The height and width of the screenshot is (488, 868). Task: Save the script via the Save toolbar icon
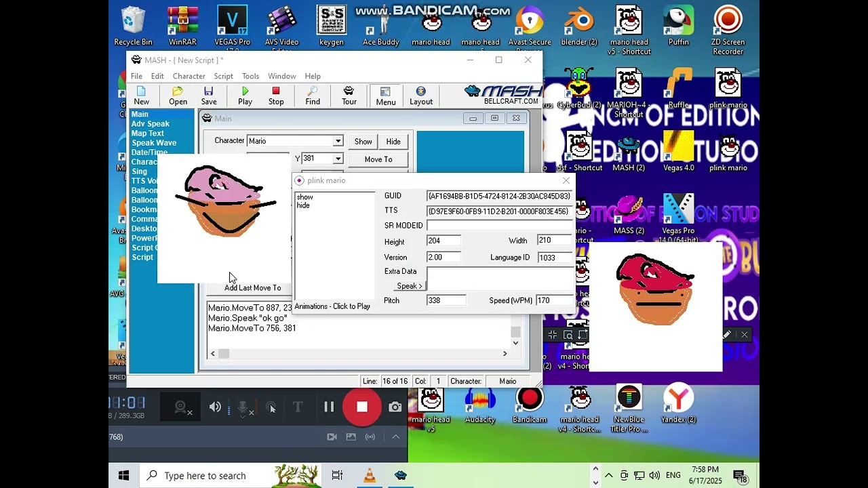(x=209, y=96)
